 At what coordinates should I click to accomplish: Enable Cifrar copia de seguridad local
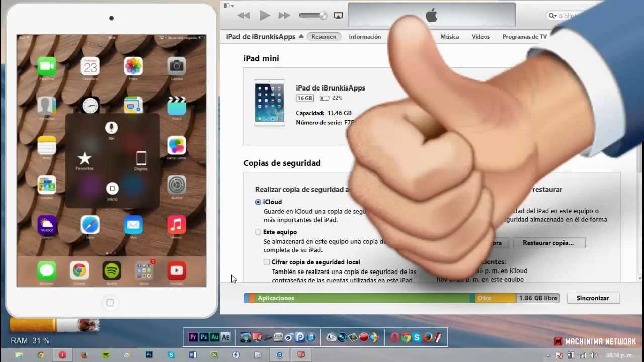pos(267,262)
